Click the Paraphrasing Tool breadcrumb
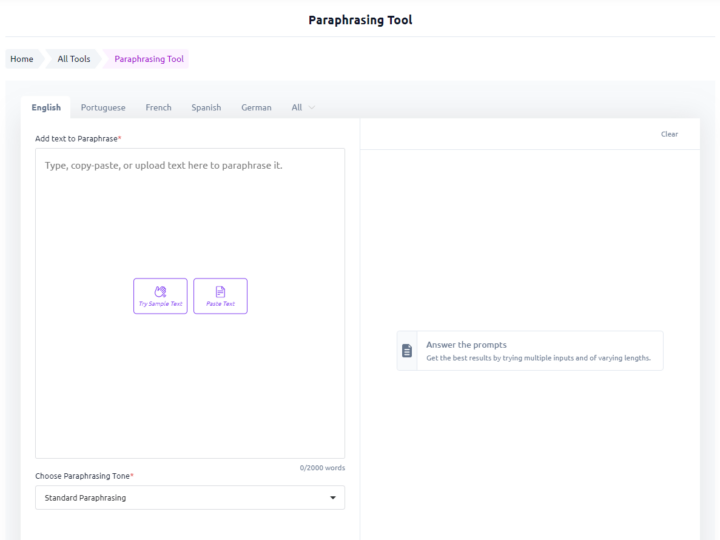The image size is (720, 540). (x=149, y=59)
